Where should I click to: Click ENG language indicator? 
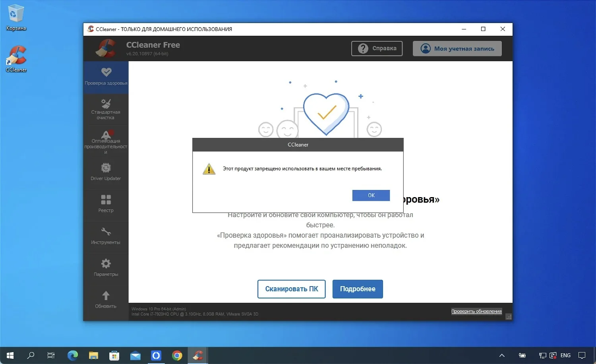click(x=565, y=355)
